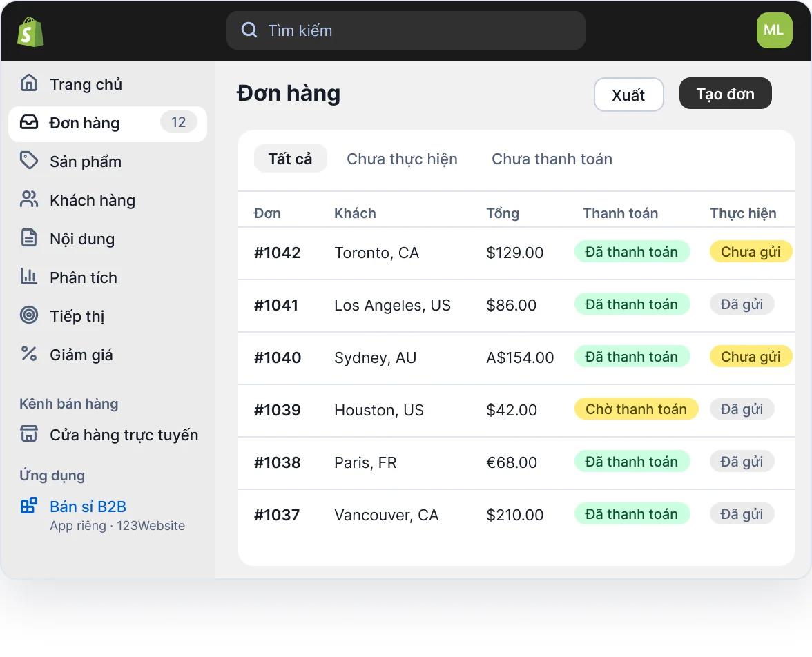The width and height of the screenshot is (812, 657).
Task: Click customer Paris, FR
Action: pyautogui.click(x=366, y=463)
